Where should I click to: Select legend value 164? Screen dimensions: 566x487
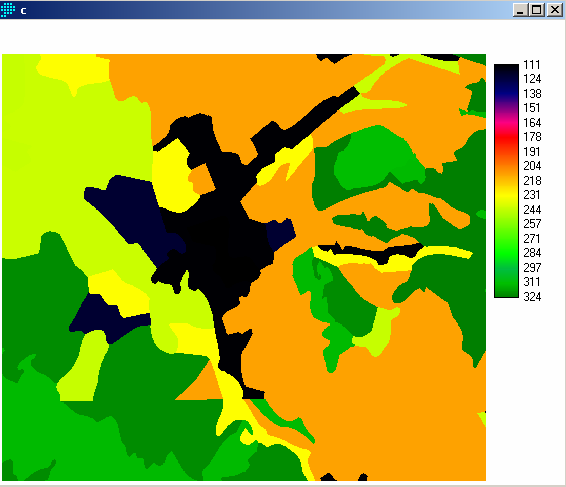(532, 122)
